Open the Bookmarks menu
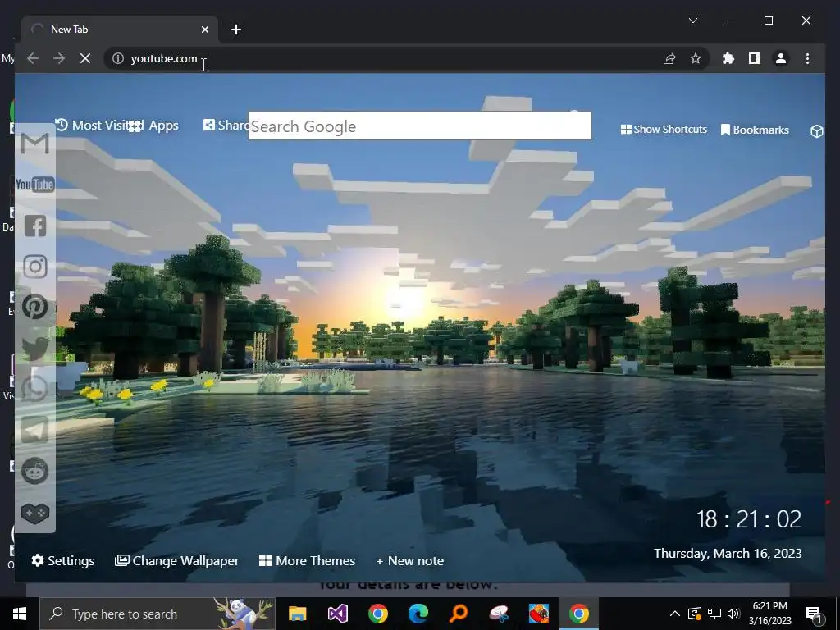 [x=755, y=130]
